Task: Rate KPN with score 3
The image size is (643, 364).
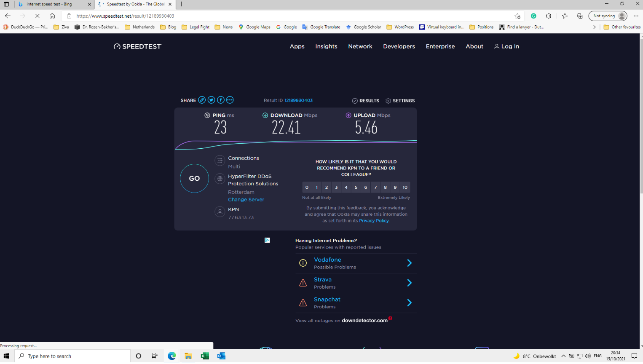Action: coord(336,187)
